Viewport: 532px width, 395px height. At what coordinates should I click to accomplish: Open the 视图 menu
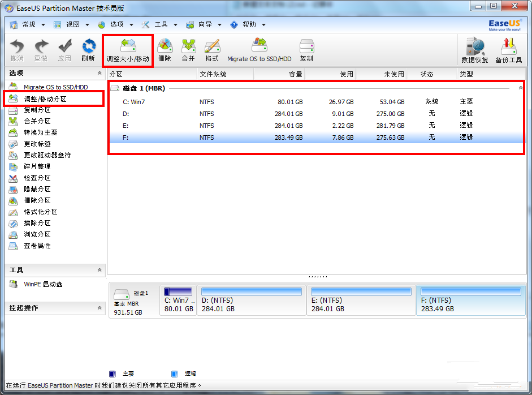[71, 24]
